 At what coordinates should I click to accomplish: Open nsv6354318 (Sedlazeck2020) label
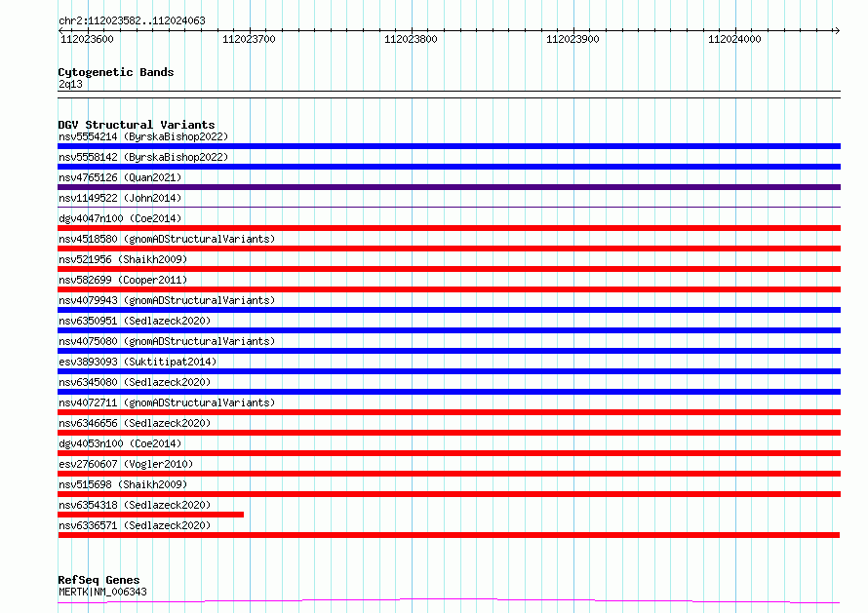(x=135, y=505)
